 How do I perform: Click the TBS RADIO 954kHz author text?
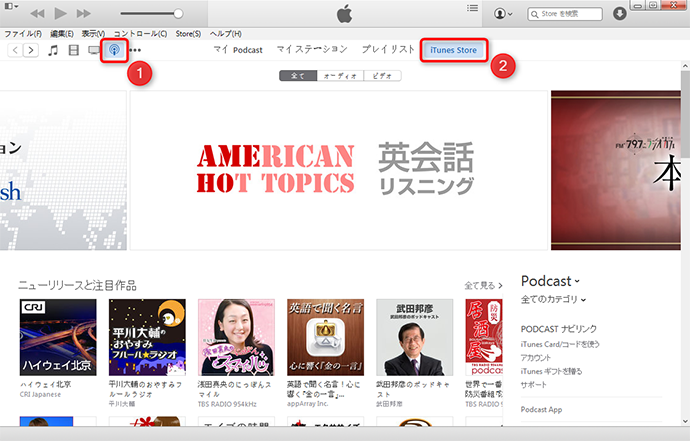(x=227, y=404)
